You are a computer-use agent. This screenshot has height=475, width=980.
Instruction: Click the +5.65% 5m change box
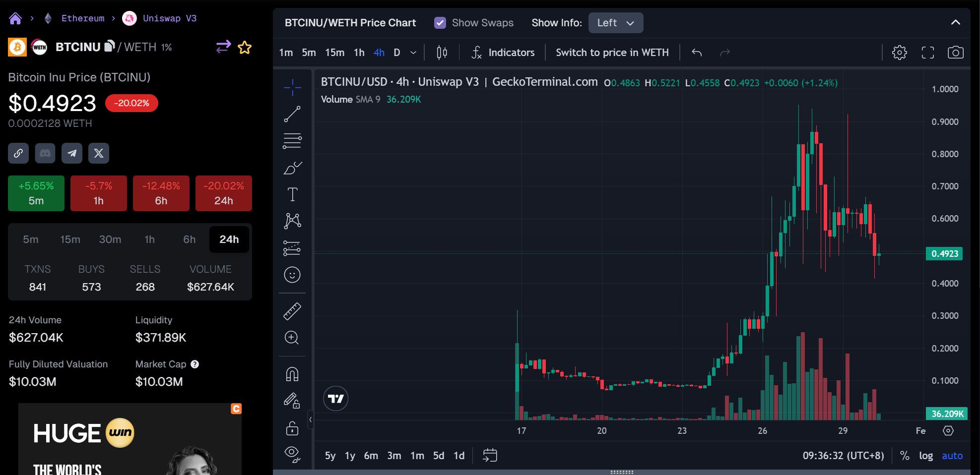click(x=36, y=193)
